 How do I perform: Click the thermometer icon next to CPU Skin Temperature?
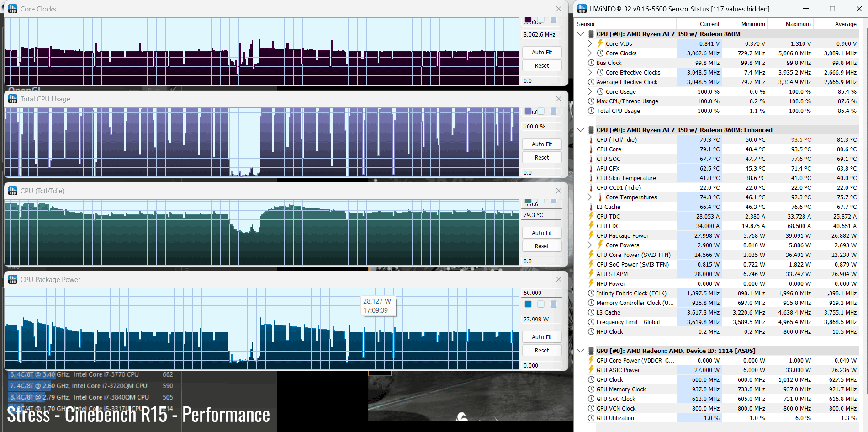click(591, 178)
